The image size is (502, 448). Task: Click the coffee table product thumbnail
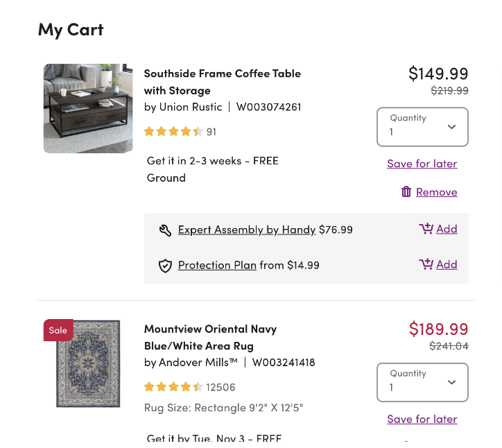coord(88,109)
